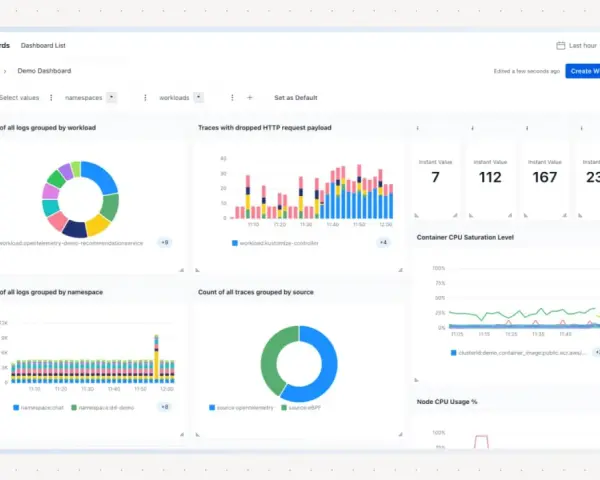
Task: Click the large blue segment of workload donut chart
Action: point(102,176)
